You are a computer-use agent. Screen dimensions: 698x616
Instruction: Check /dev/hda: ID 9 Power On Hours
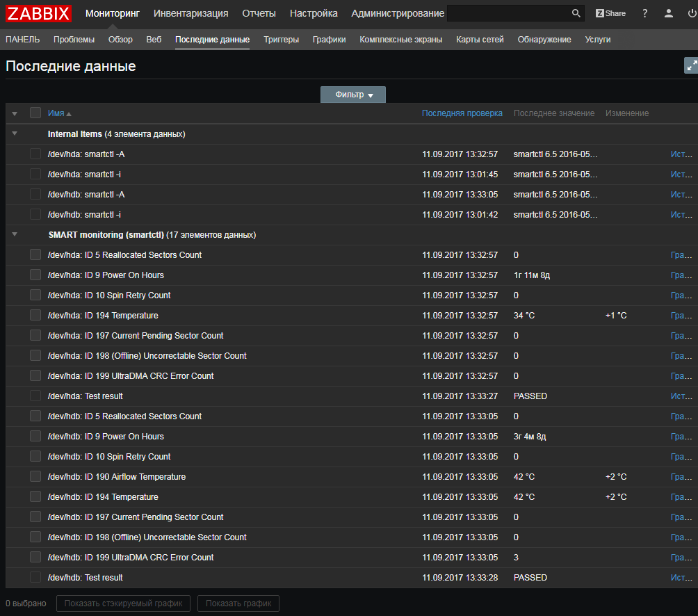point(35,275)
